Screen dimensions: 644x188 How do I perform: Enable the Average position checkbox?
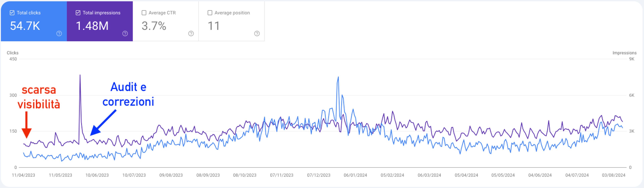pyautogui.click(x=210, y=13)
